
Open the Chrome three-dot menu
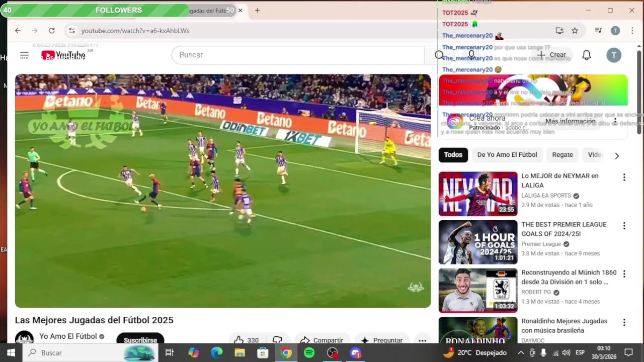click(632, 31)
